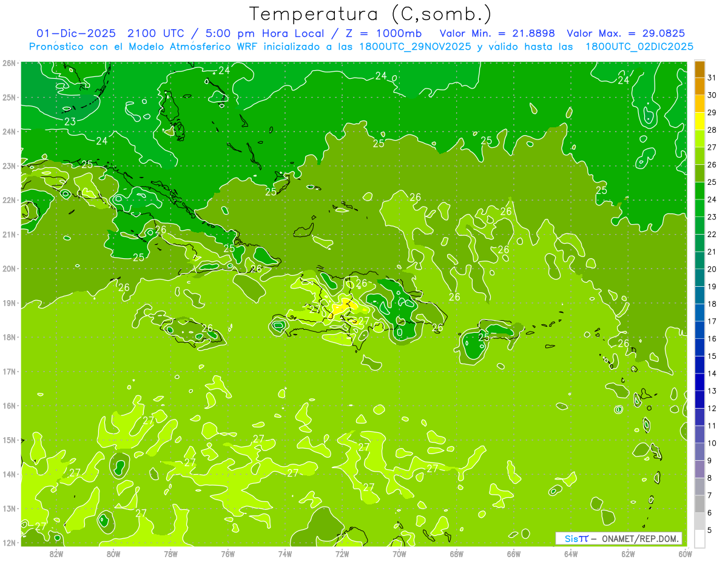Click the 19N latitude axis label
The width and height of the screenshot is (728, 562).
pyautogui.click(x=9, y=303)
